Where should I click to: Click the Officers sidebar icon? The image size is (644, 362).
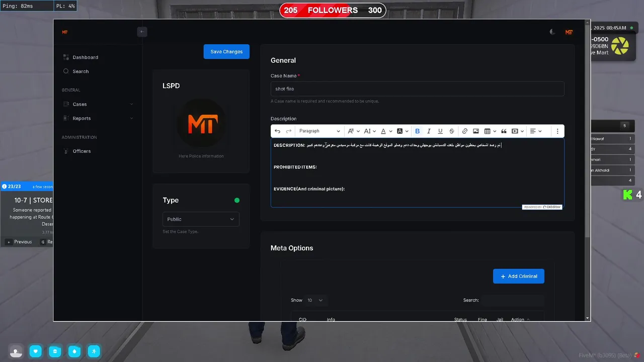tap(66, 151)
